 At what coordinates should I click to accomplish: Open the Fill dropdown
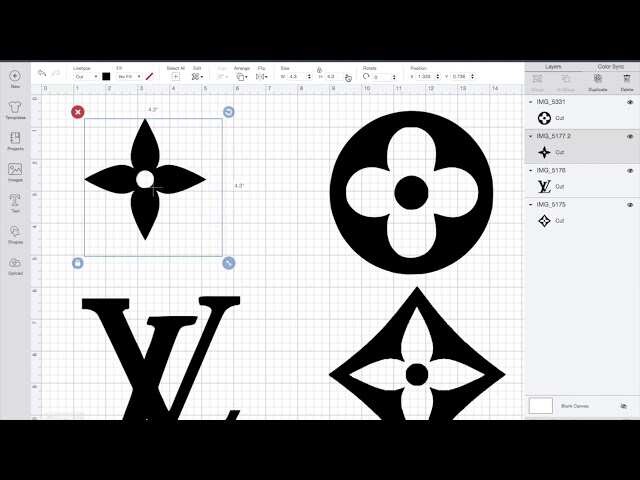(129, 77)
